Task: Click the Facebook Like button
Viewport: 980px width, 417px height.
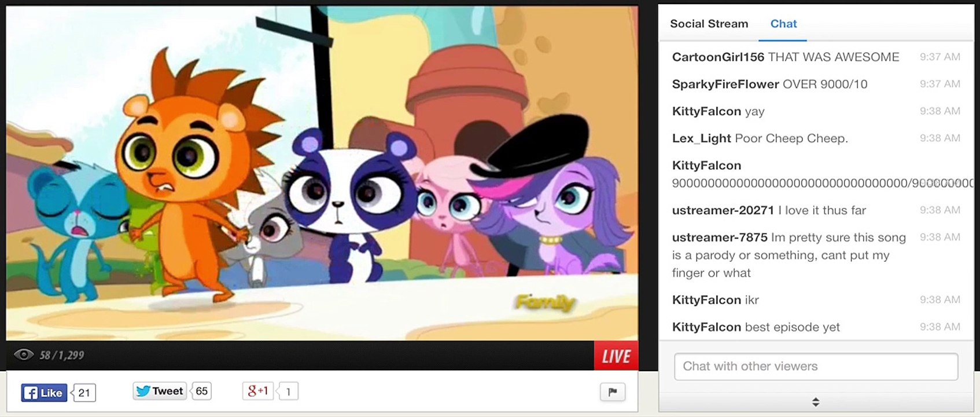Action: [x=45, y=393]
